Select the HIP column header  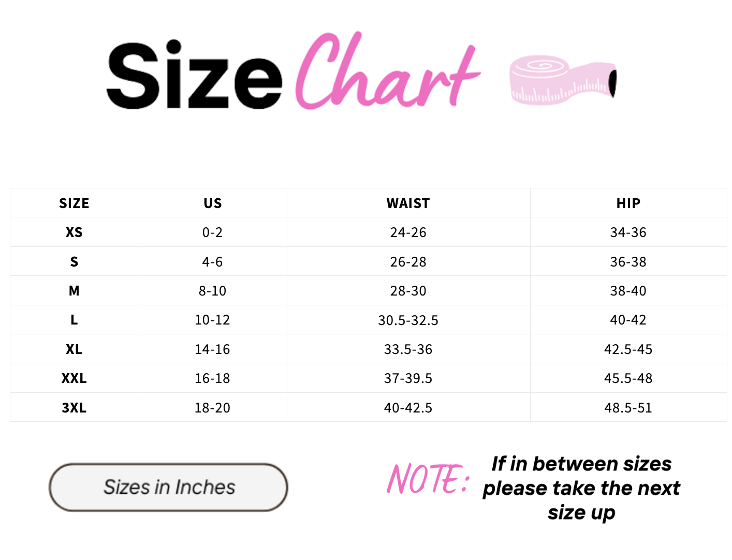click(x=628, y=203)
